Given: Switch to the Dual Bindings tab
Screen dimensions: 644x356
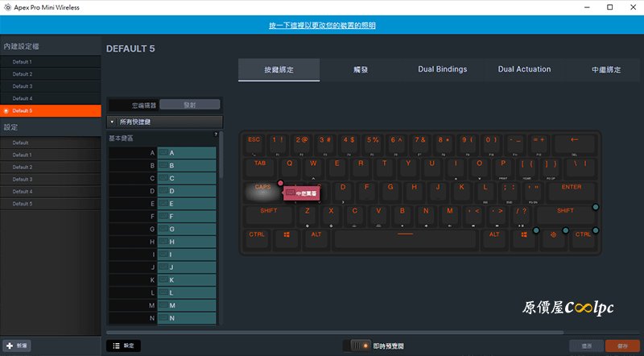Looking at the screenshot, I should 442,70.
